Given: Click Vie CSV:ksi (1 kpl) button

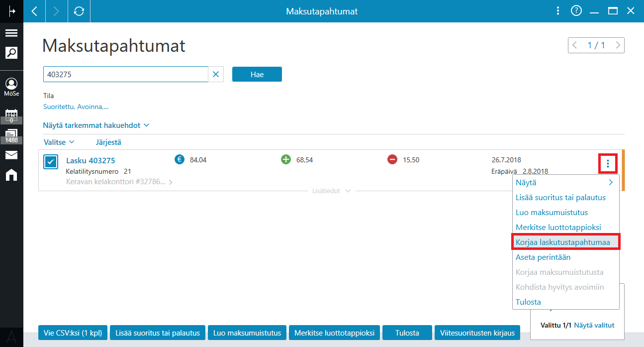Looking at the screenshot, I should (x=73, y=333).
